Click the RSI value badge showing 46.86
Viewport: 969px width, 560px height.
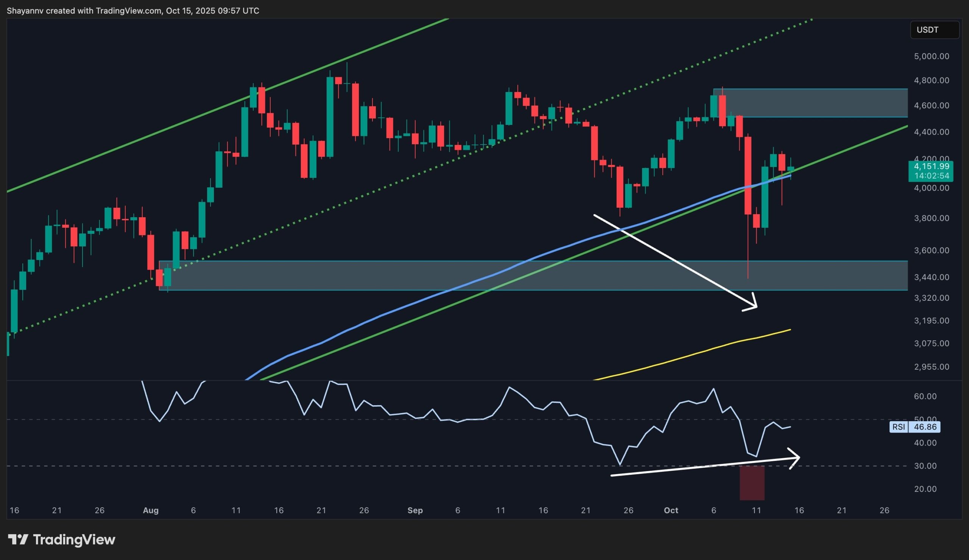click(x=927, y=427)
